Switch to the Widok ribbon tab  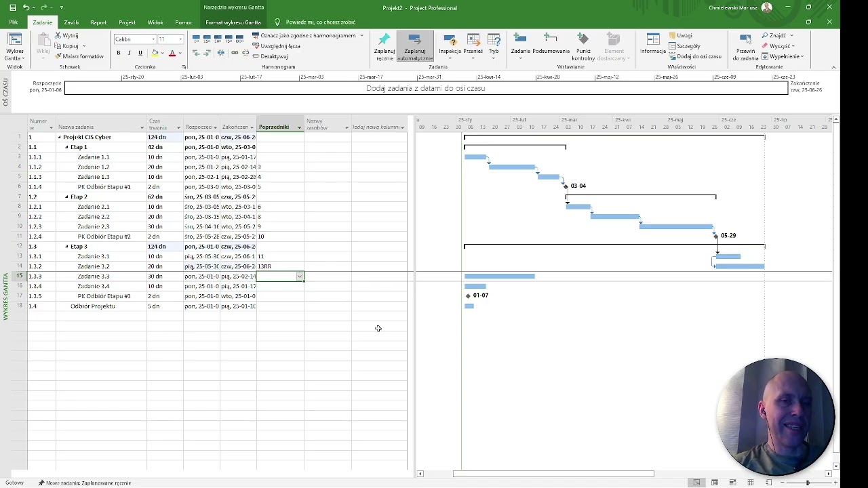(x=155, y=22)
